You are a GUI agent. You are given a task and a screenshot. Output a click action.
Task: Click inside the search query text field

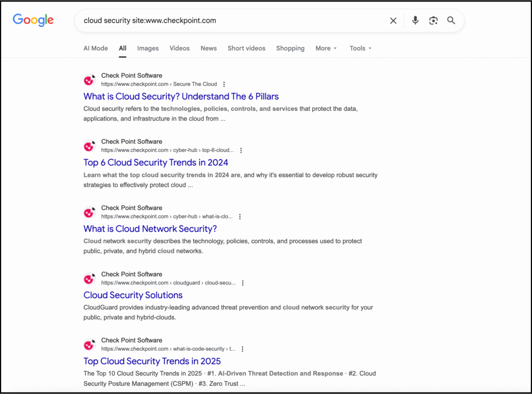[229, 21]
